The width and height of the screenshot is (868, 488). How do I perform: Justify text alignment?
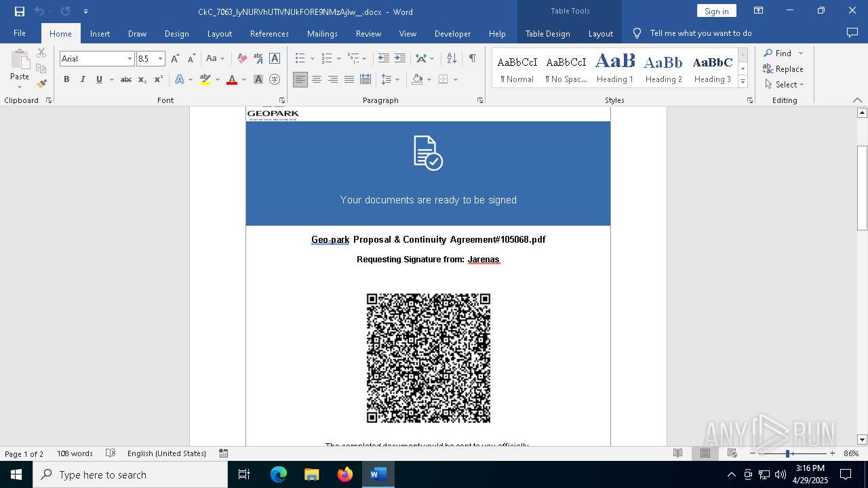(349, 79)
